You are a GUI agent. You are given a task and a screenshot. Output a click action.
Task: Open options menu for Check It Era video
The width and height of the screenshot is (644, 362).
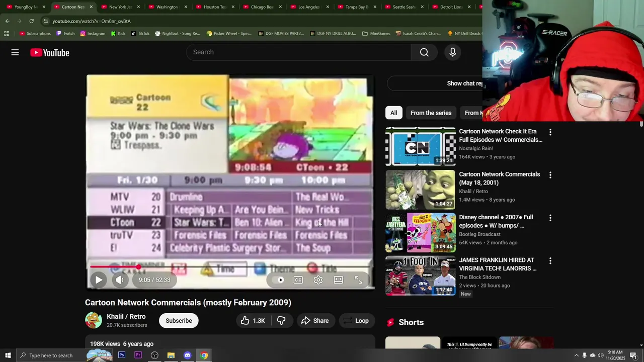tap(550, 132)
